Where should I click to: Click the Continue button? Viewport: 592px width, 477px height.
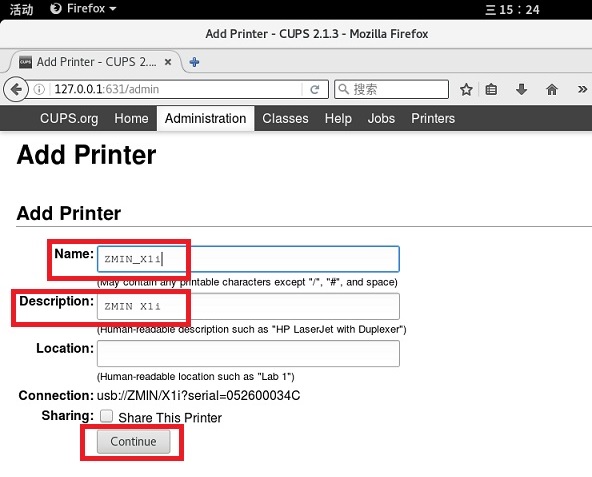coord(133,441)
